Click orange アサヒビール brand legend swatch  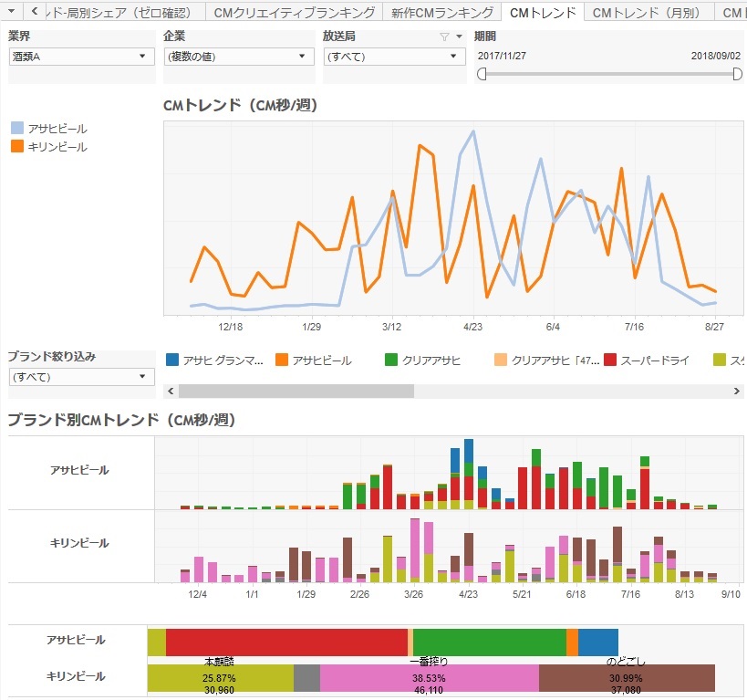click(x=282, y=360)
